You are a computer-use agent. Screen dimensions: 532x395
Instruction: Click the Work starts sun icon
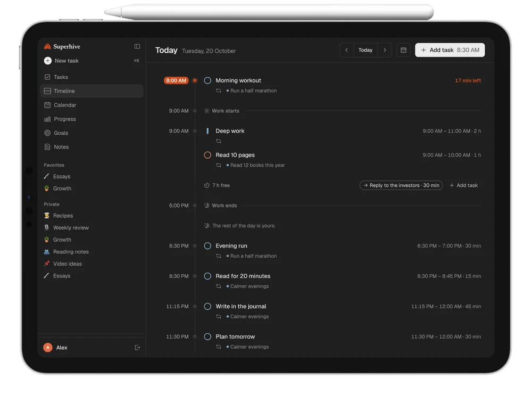point(206,111)
